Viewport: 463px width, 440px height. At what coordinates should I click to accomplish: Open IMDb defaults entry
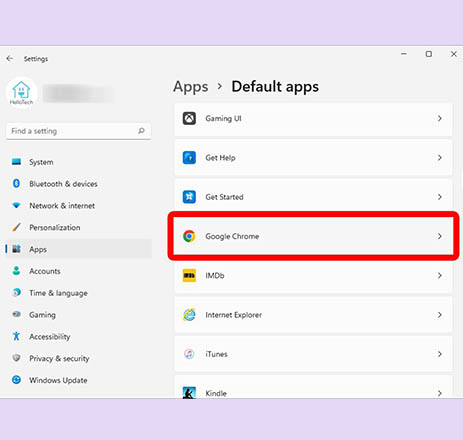313,276
